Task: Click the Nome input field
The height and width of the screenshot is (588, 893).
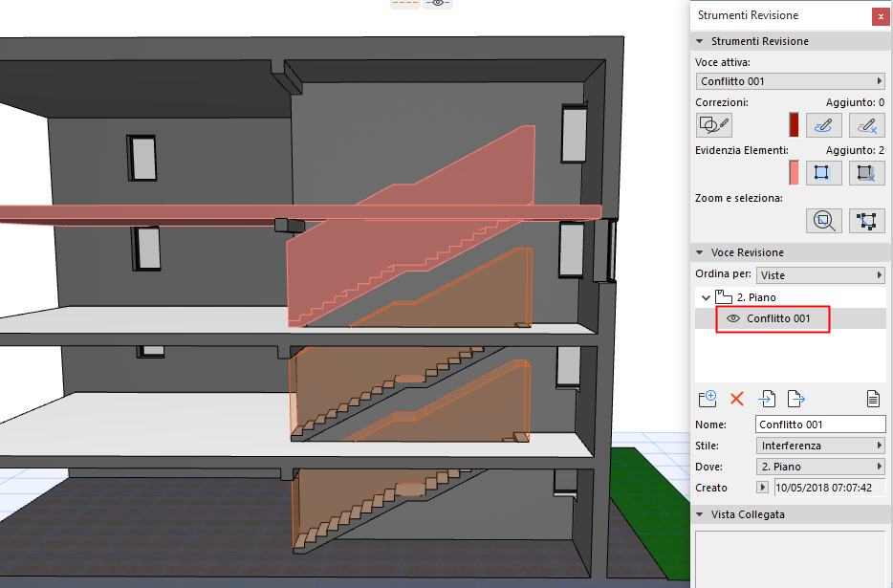Action: [820, 425]
